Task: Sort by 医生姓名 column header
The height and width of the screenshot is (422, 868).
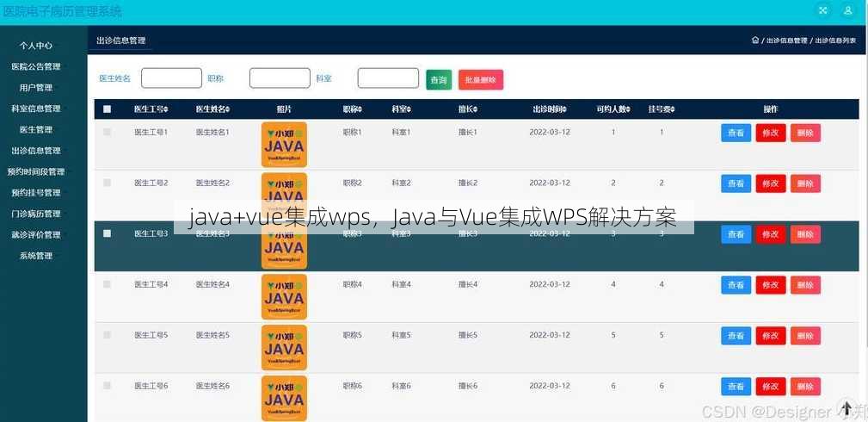Action: (x=212, y=109)
